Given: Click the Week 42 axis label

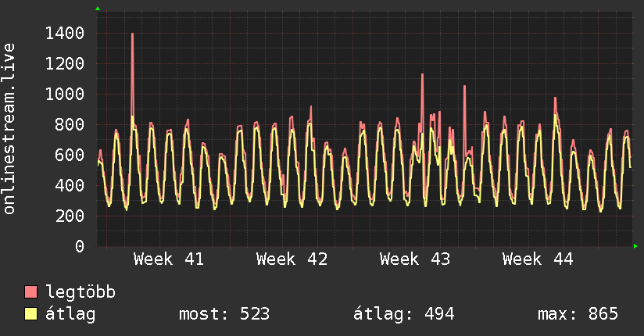Looking at the screenshot, I should pyautogui.click(x=292, y=259).
